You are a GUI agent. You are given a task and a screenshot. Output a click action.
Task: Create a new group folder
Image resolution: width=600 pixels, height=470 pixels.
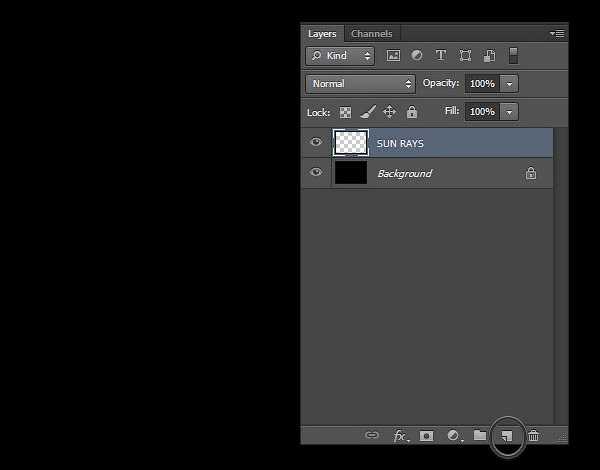(480, 435)
